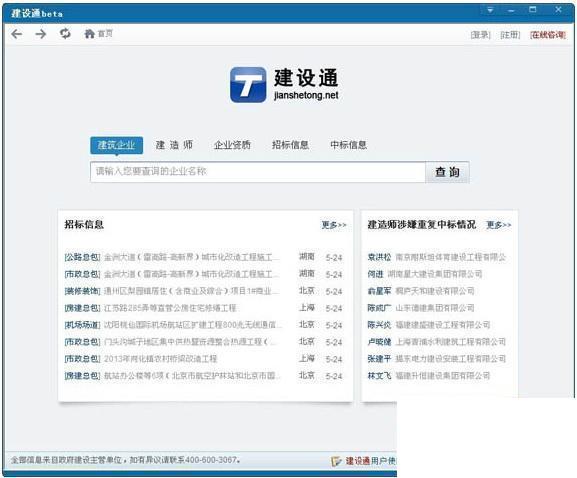Click builder name 张建平
This screenshot has width=577, height=478.
[379, 358]
